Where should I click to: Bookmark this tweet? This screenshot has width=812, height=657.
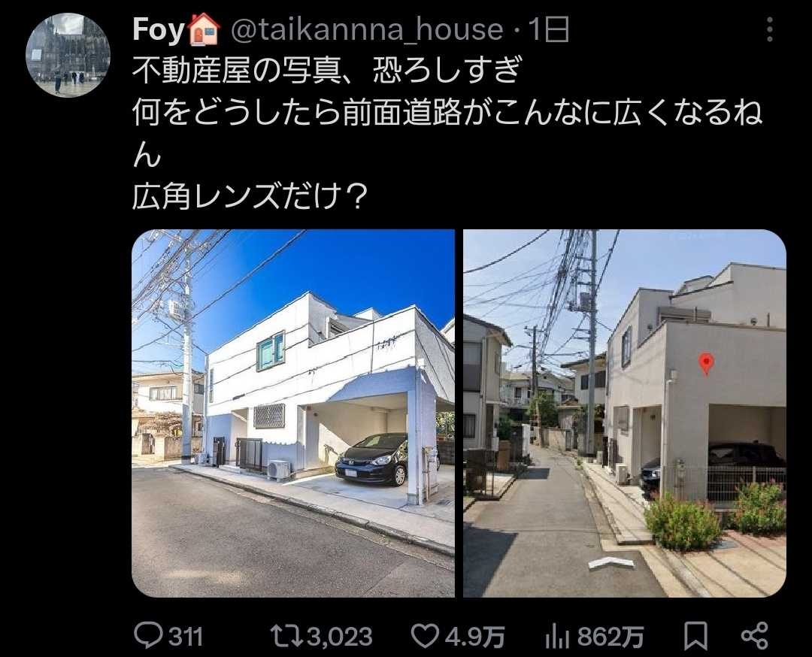click(x=695, y=636)
